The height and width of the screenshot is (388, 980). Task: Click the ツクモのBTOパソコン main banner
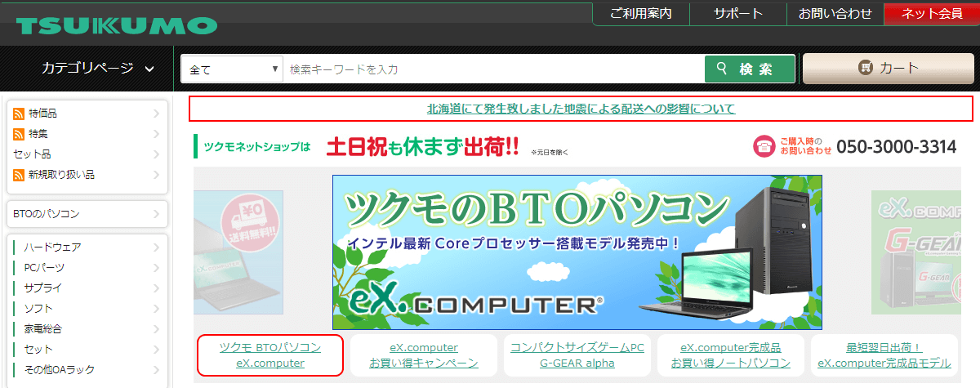[577, 252]
